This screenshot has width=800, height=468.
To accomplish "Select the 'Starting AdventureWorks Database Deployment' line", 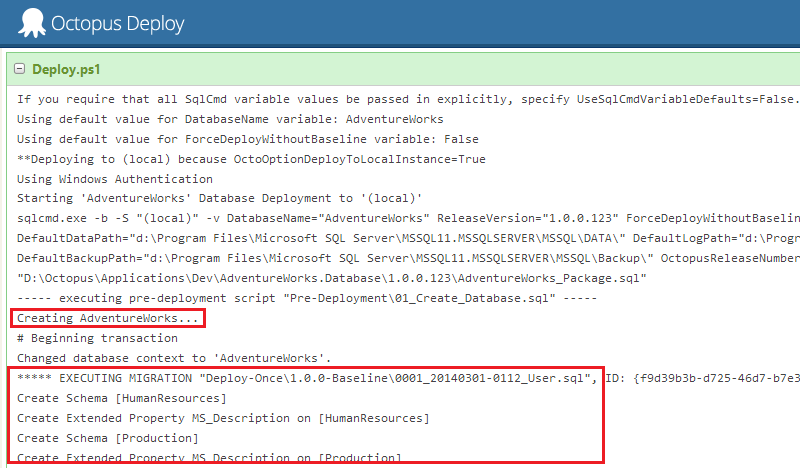I will coord(220,198).
